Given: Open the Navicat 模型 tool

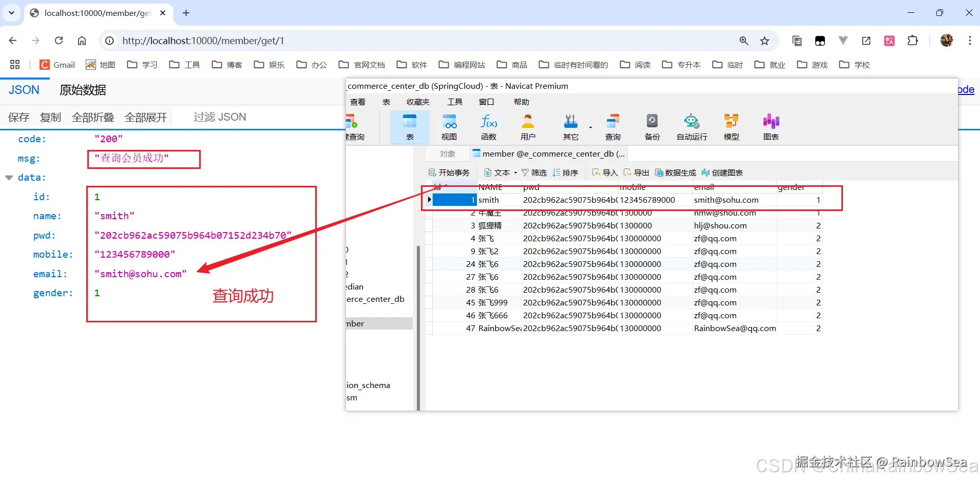Looking at the screenshot, I should click(732, 127).
